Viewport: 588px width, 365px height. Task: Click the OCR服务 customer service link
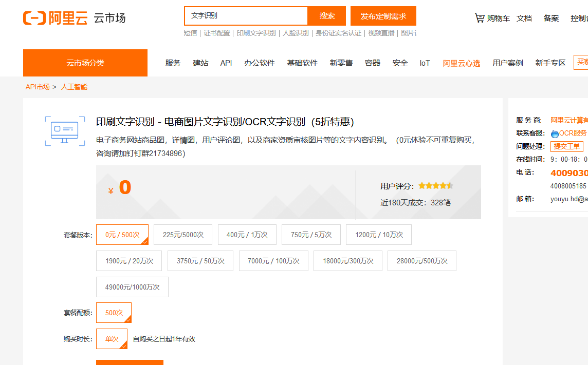(x=573, y=133)
